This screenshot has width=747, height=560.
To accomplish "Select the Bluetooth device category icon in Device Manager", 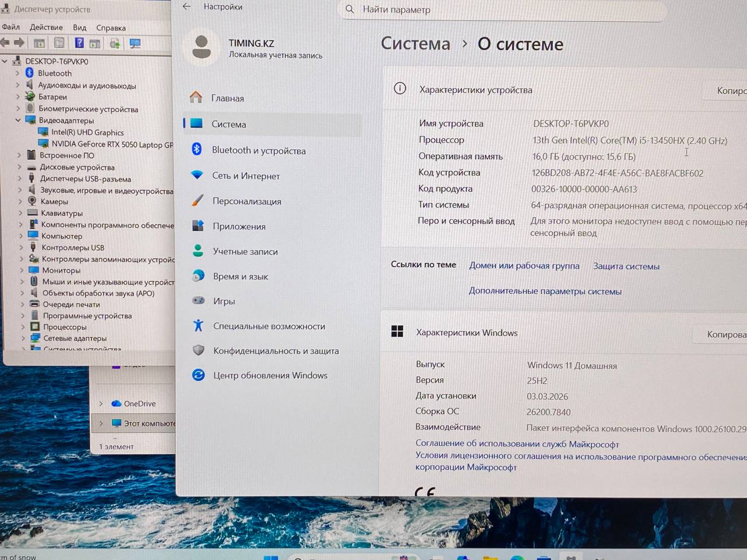I will point(29,73).
